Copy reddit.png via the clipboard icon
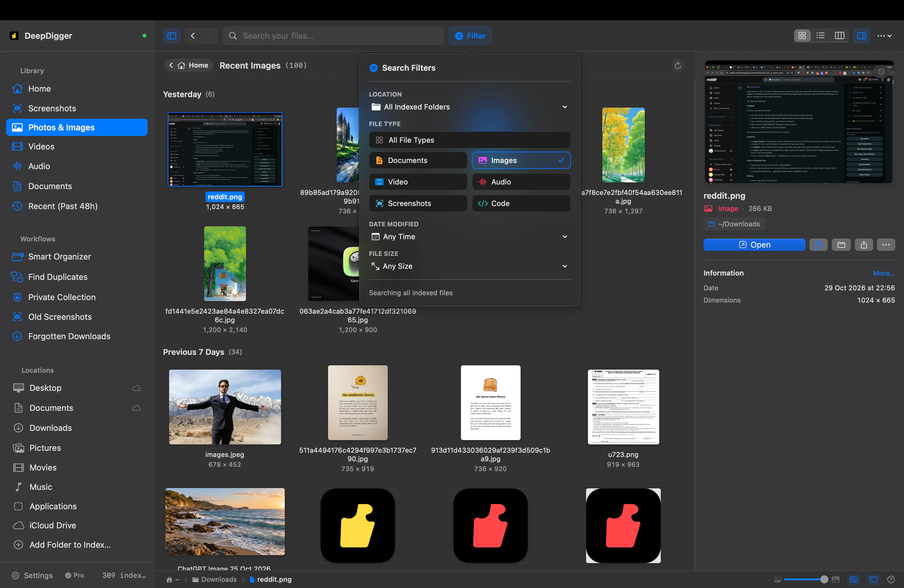The height and width of the screenshot is (588, 904). 818,245
